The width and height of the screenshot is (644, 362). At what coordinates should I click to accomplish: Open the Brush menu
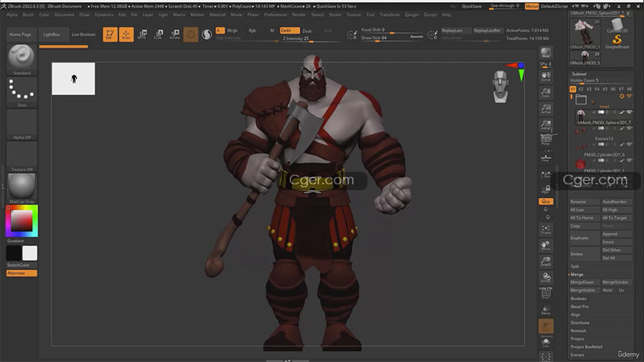(x=29, y=15)
